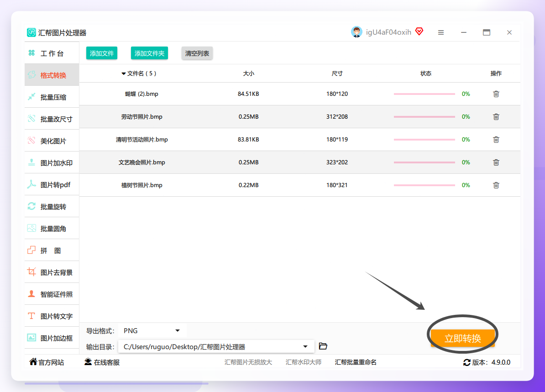Open 智能证件照 in the sidebar
This screenshot has height=392, width=545.
tap(52, 294)
